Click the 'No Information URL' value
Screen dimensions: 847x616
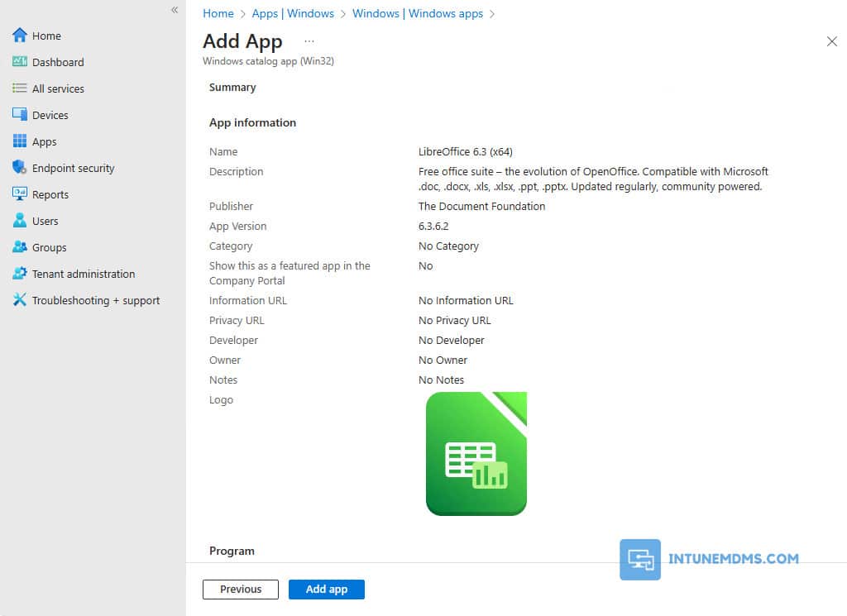point(466,301)
